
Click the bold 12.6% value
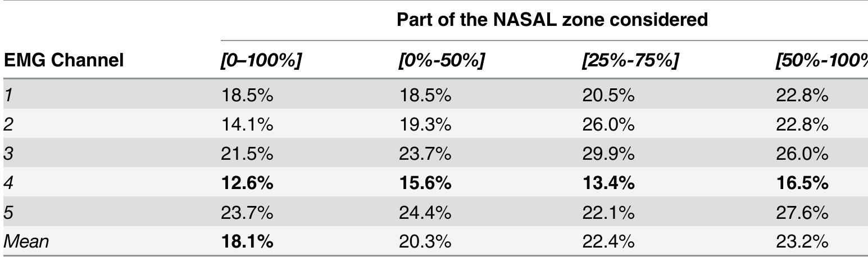pyautogui.click(x=247, y=183)
